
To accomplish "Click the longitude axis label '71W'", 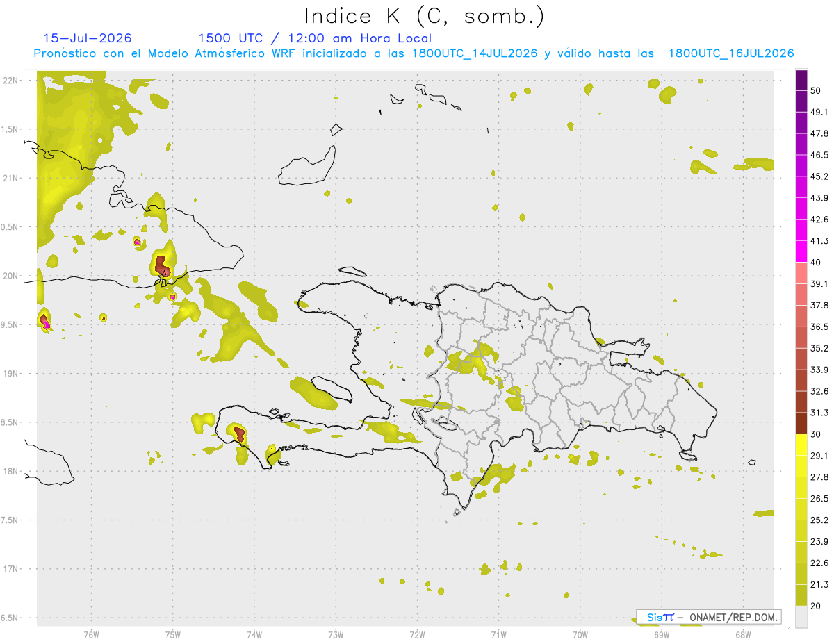I will click(498, 634).
